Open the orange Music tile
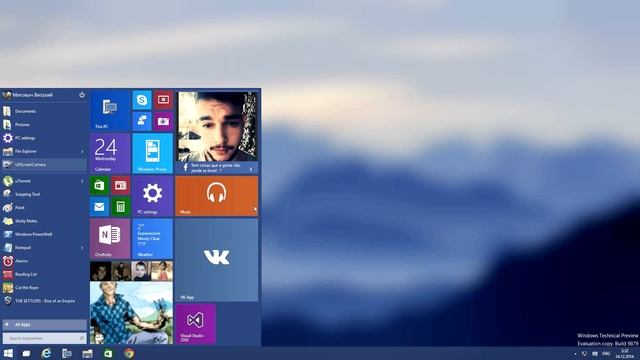 [x=217, y=196]
